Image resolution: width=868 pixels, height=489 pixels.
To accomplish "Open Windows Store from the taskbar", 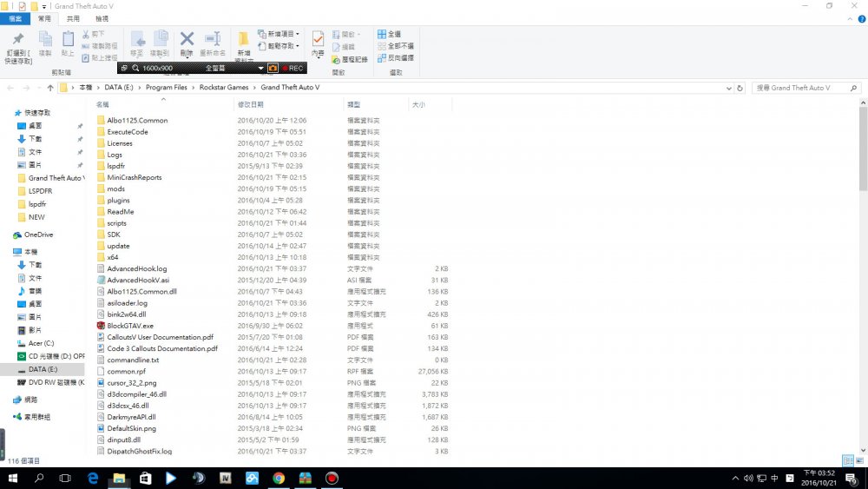I will [x=146, y=478].
